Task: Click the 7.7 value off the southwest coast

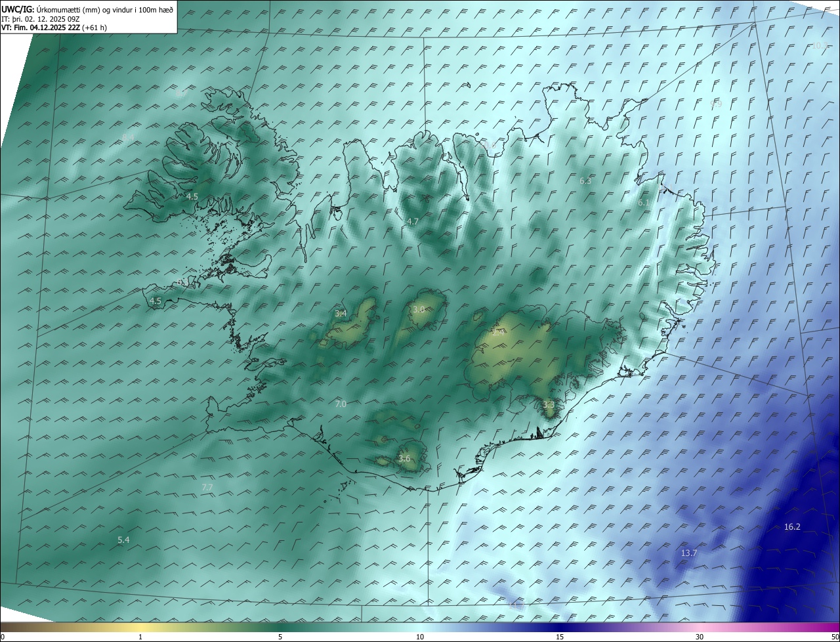Action: [x=207, y=487]
